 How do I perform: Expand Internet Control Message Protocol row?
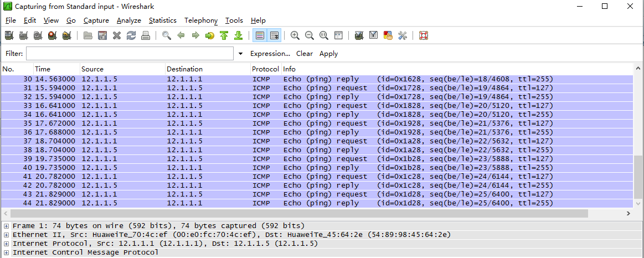(6, 252)
